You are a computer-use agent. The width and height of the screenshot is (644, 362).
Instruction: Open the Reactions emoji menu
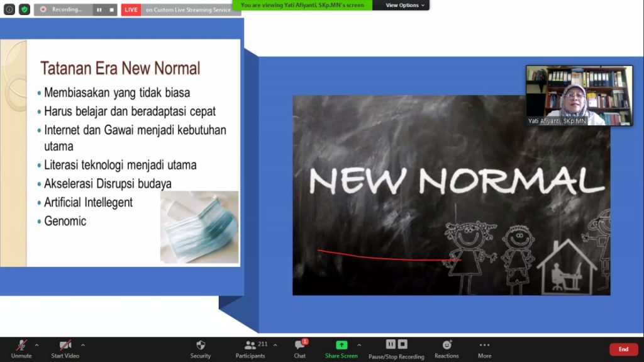447,348
